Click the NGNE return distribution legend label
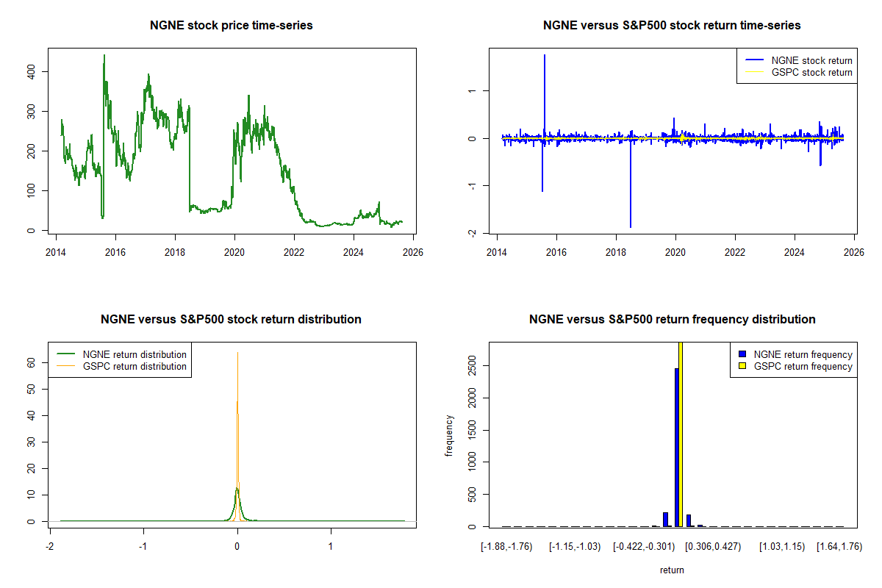The width and height of the screenshot is (882, 588). (135, 354)
